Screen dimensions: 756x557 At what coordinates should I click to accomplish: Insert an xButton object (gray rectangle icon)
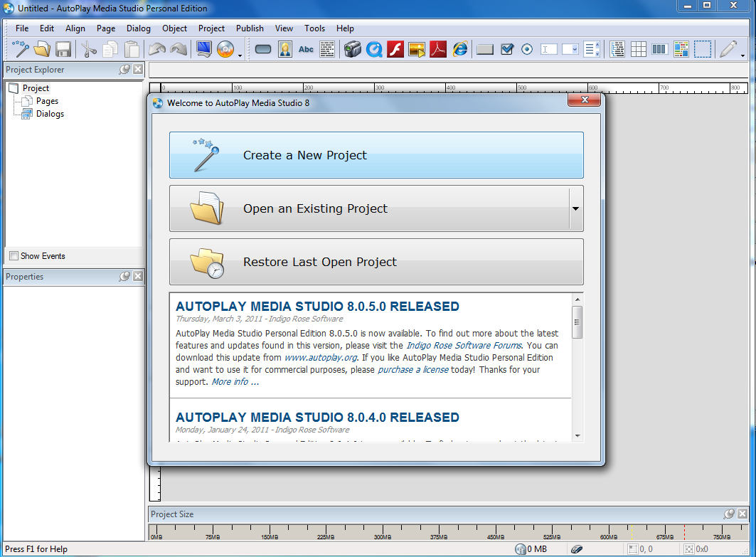pos(485,49)
